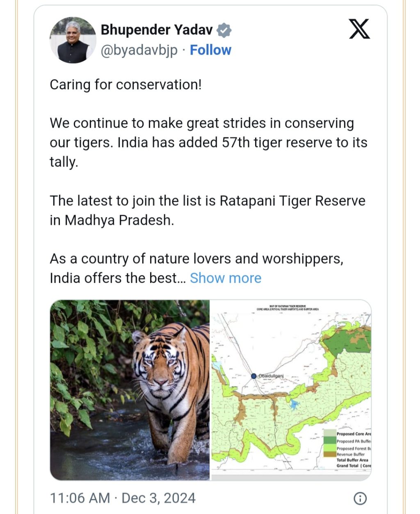This screenshot has width=420, height=514.
Task: Click the sentence about Ratapani Tiger Reserve
Action: (208, 210)
